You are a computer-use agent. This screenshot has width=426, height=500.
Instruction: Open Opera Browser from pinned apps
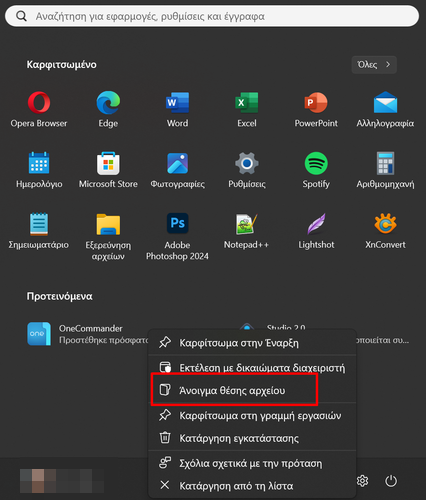39,109
